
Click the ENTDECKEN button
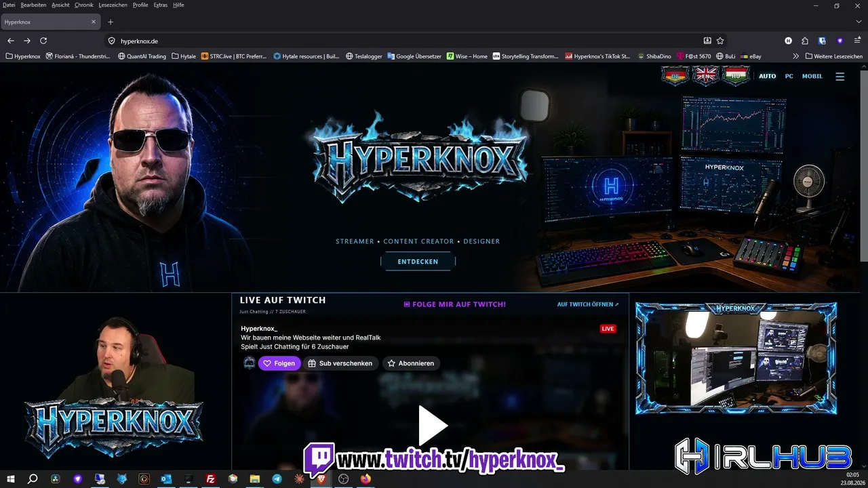click(418, 262)
